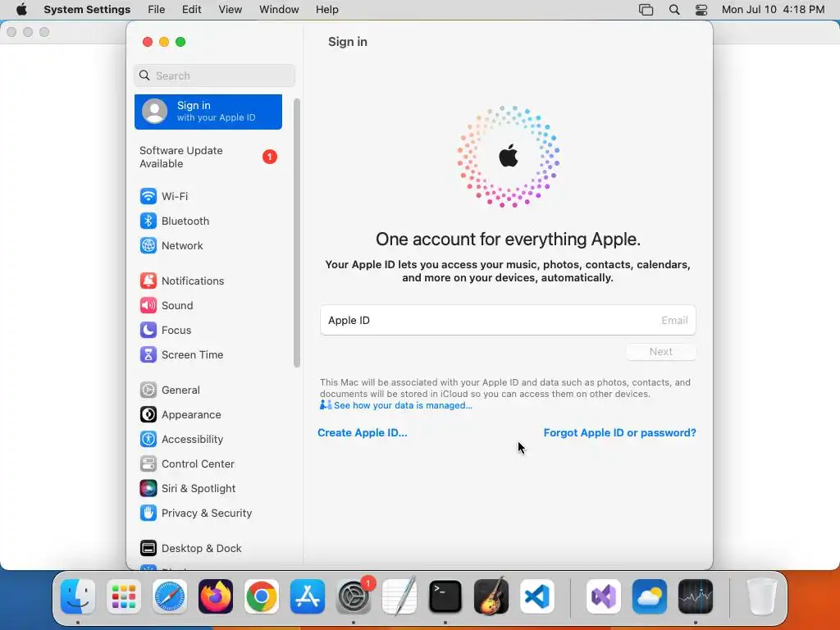
Task: Open the System Settings menu
Action: [x=87, y=10]
